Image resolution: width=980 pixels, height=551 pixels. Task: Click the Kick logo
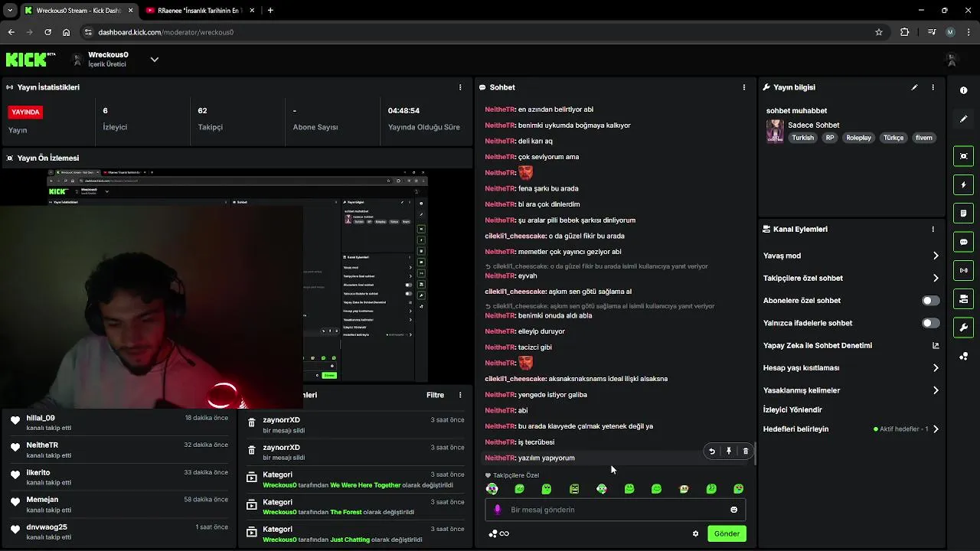(31, 59)
